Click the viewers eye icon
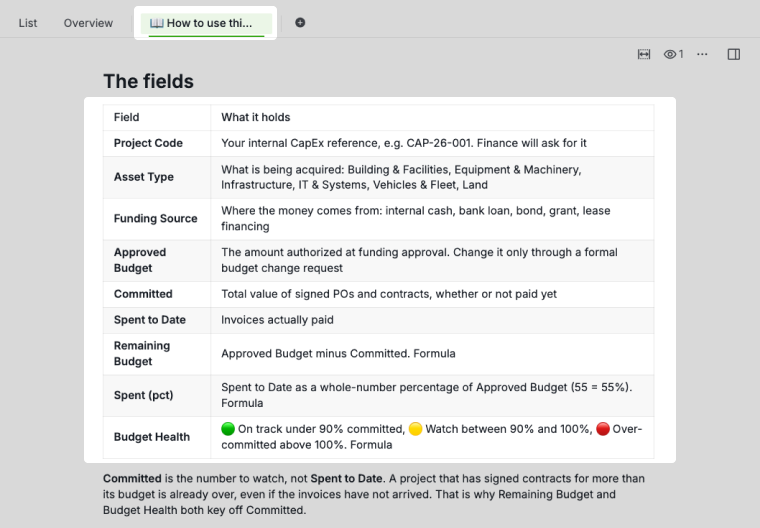 click(670, 54)
